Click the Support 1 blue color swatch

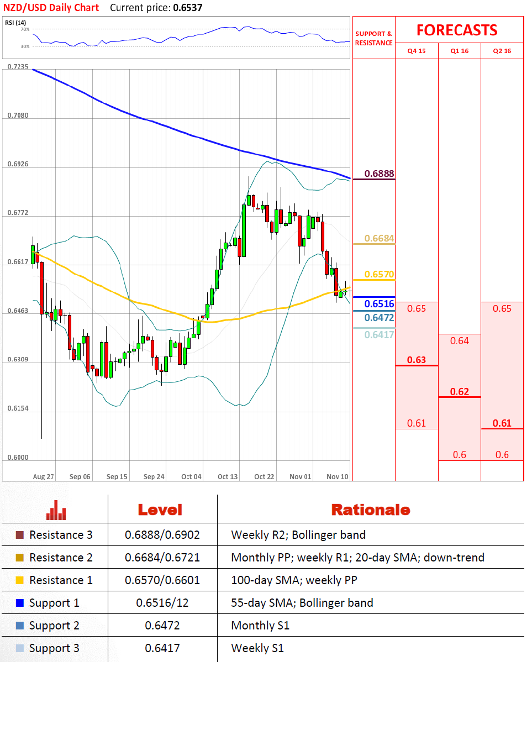point(20,603)
